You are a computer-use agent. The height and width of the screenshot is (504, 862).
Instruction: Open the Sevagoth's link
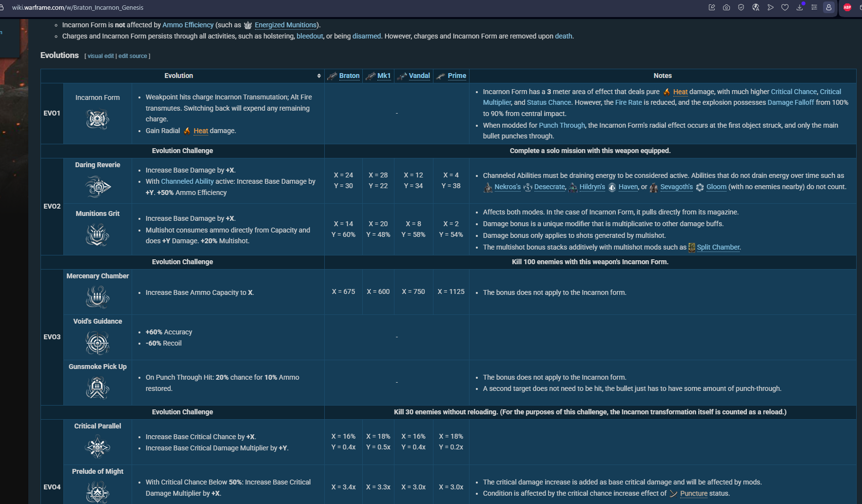pos(677,187)
